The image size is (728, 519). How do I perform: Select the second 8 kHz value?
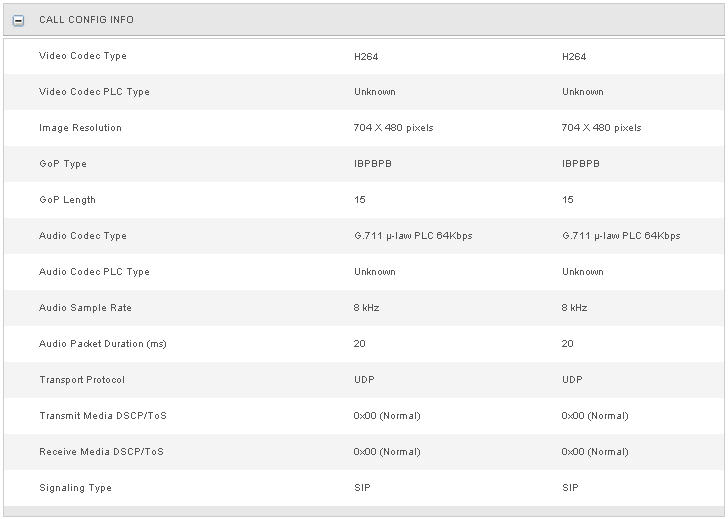574,307
